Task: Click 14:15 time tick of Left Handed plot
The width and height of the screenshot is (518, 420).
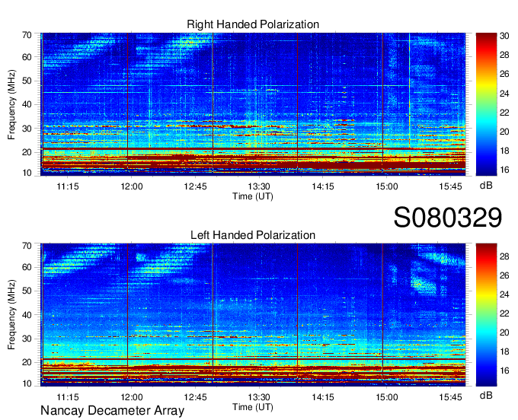Action: (323, 397)
